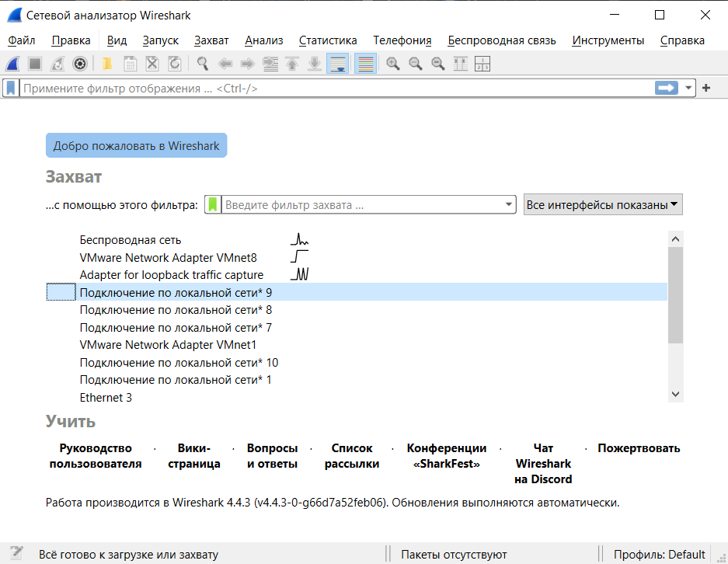The image size is (728, 564).
Task: Toggle packet list colorization
Action: [365, 64]
